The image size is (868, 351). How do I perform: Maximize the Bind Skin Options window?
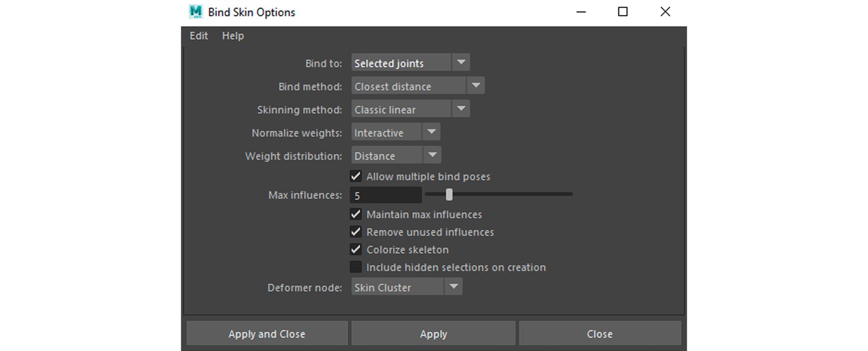click(623, 11)
